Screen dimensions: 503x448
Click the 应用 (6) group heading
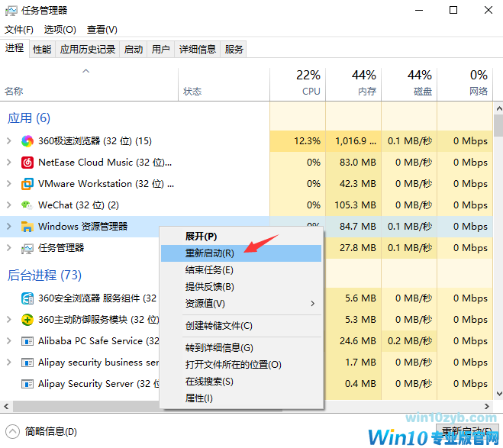pyautogui.click(x=29, y=118)
